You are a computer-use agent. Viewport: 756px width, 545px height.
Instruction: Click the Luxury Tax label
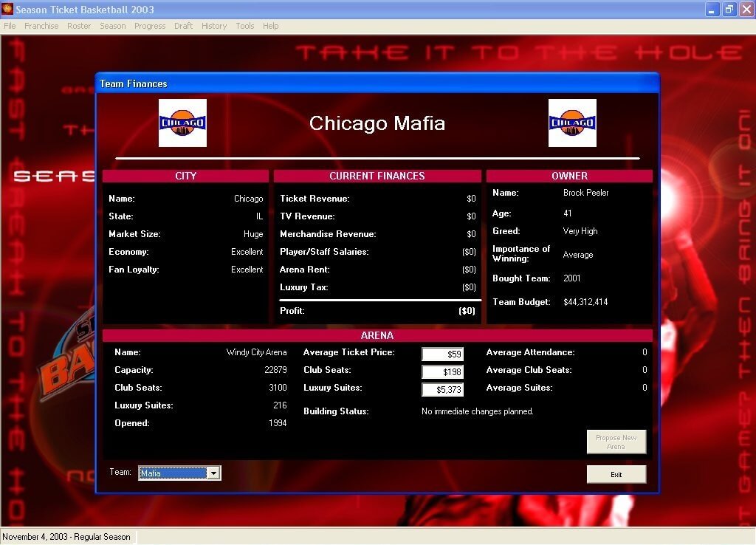click(x=303, y=287)
